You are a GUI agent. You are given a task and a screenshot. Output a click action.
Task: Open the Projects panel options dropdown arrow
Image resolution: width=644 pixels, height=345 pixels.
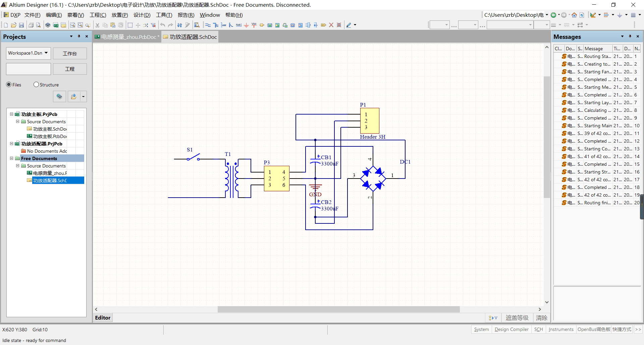coord(71,37)
